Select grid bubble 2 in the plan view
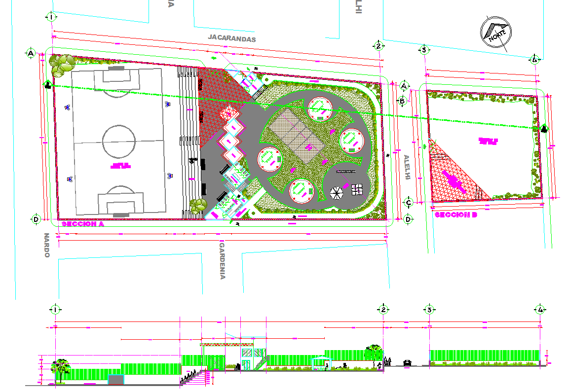 tap(378, 46)
